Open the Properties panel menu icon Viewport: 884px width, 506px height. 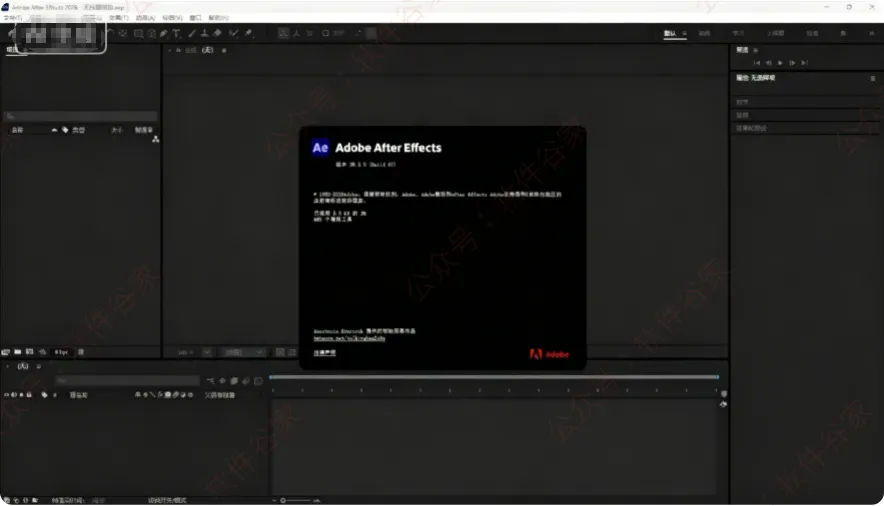pyautogui.click(x=873, y=78)
